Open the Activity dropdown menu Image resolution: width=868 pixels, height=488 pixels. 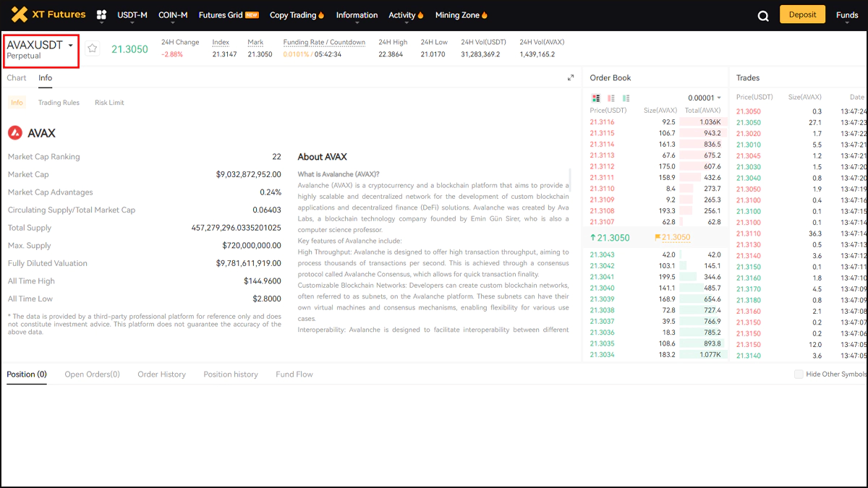pos(406,15)
